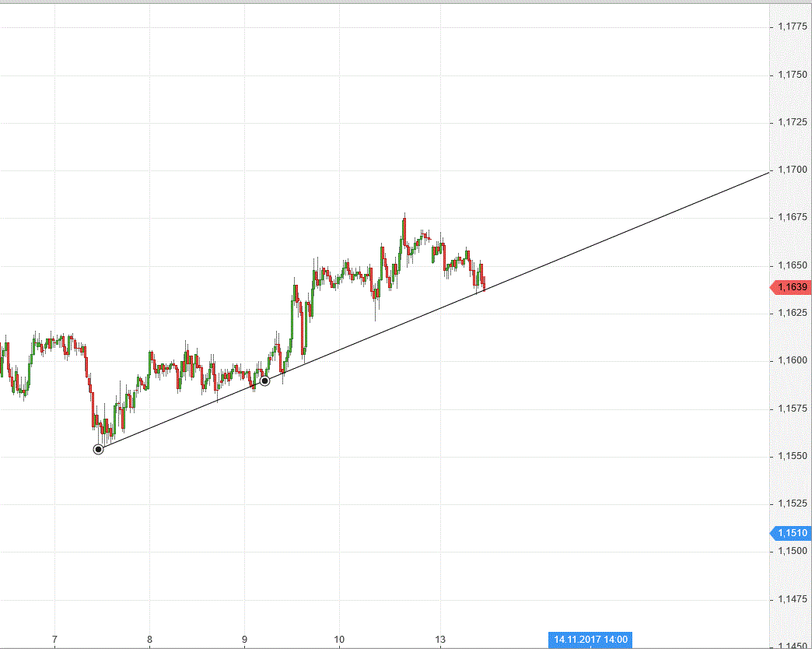Click the trendline's right end at price axis

[x=767, y=172]
